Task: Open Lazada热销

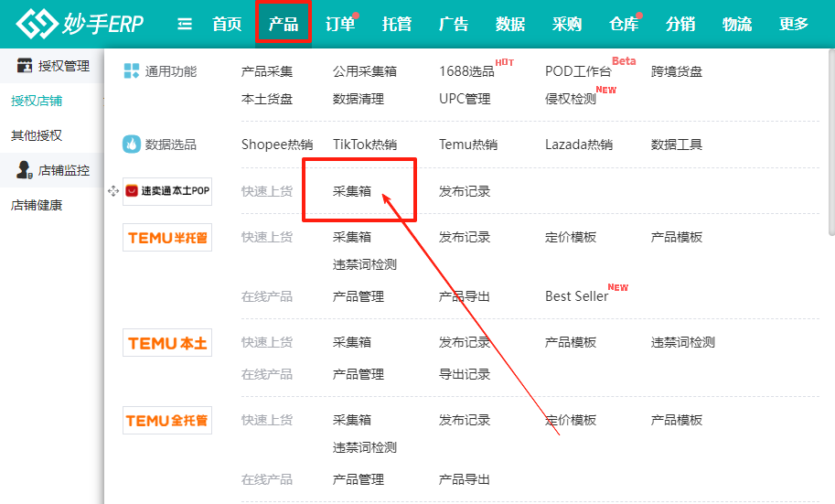Action: (x=579, y=145)
